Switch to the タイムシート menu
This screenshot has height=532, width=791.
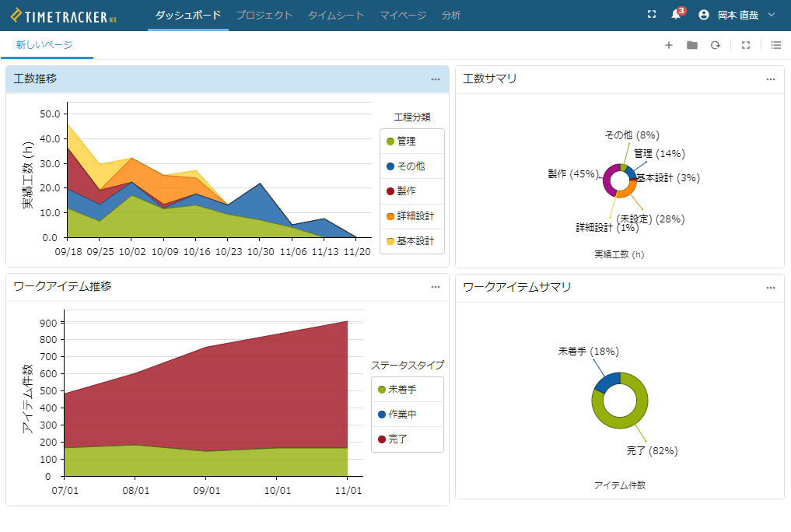point(336,16)
